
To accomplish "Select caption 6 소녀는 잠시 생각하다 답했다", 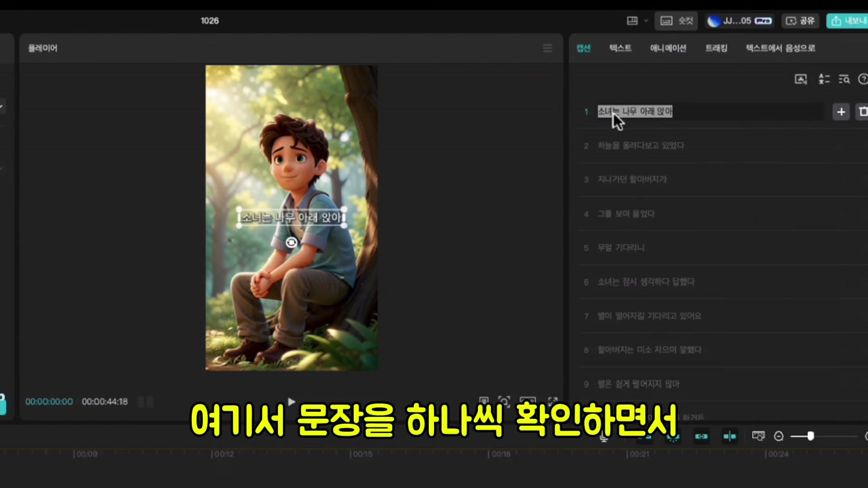I will tap(646, 282).
